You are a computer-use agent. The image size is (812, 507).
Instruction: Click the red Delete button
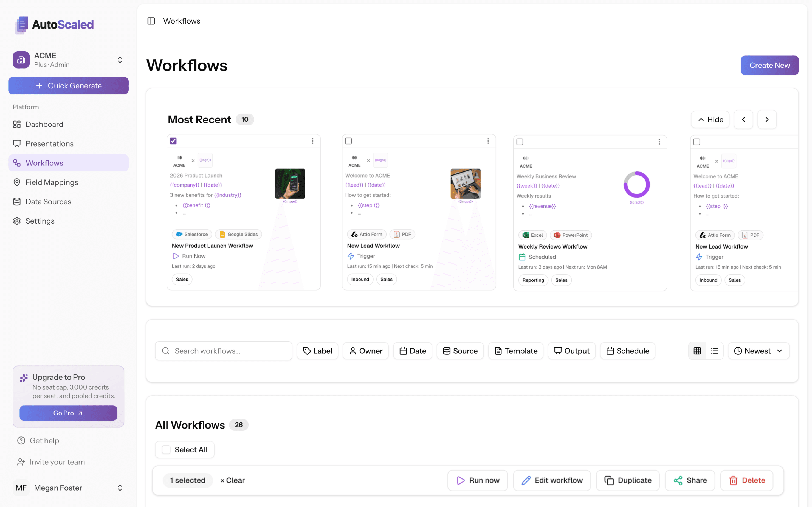tap(747, 480)
